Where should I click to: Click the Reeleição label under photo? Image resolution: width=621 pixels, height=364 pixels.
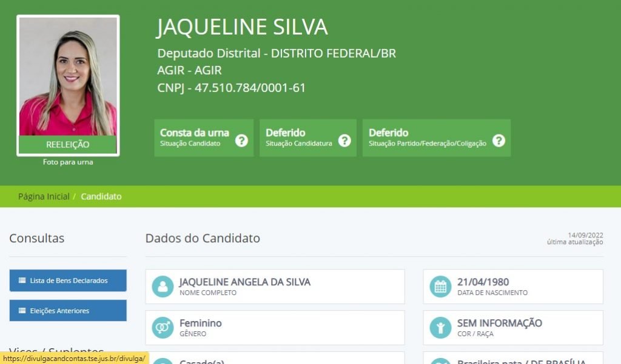point(68,145)
